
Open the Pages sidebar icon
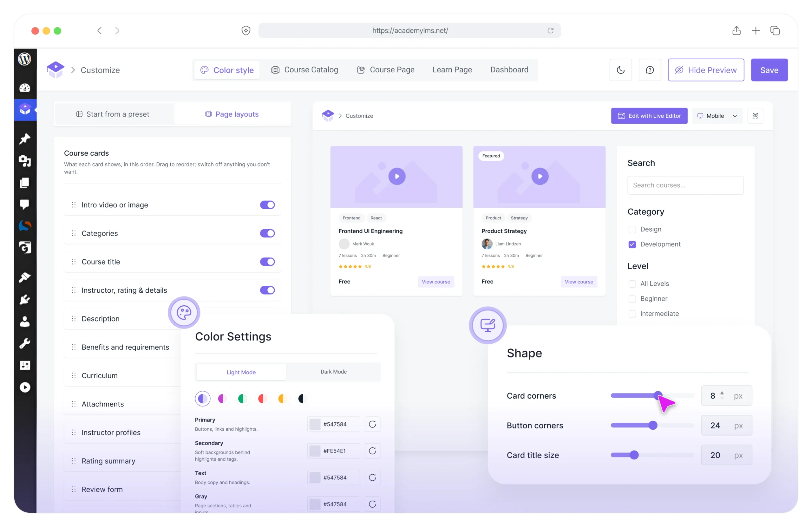(24, 183)
